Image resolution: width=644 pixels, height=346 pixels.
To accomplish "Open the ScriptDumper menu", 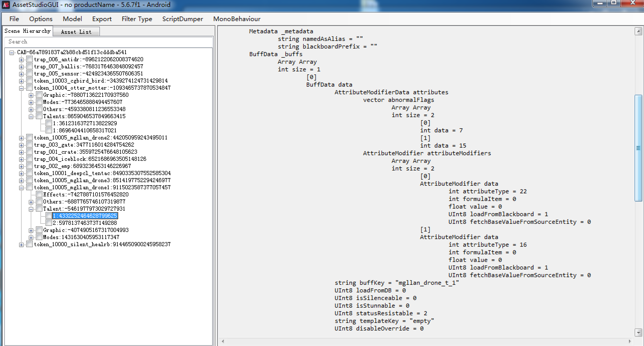I will pyautogui.click(x=182, y=19).
